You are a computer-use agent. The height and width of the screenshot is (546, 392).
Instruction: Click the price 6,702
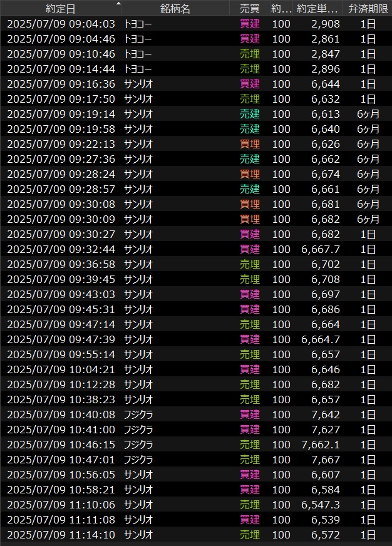tap(326, 264)
